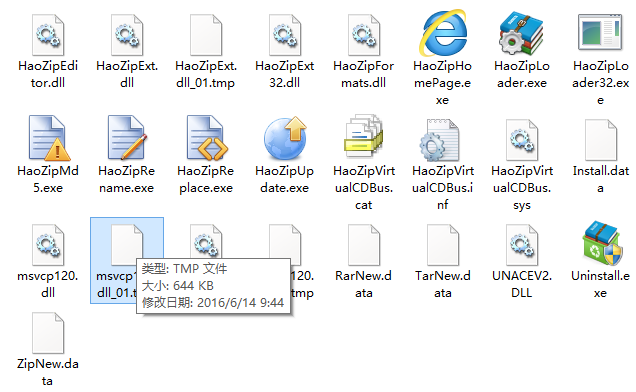636x392 pixels.
Task: Click the ZipNew.data blank file icon
Action: pos(48,333)
